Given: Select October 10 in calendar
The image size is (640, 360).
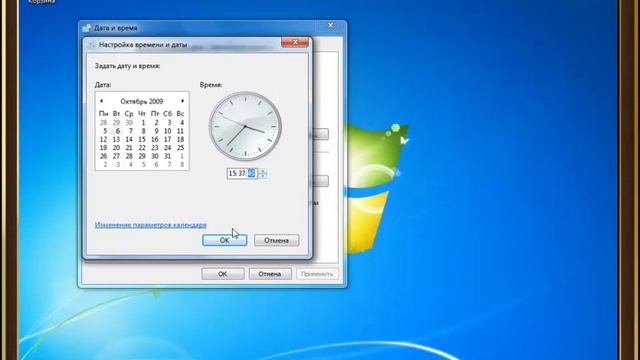Looking at the screenshot, I should tap(167, 131).
